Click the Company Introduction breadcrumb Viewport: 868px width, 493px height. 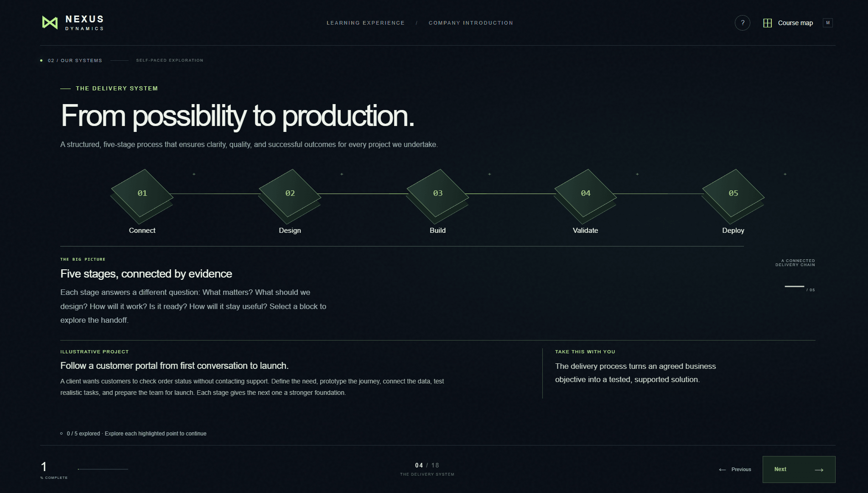(471, 23)
